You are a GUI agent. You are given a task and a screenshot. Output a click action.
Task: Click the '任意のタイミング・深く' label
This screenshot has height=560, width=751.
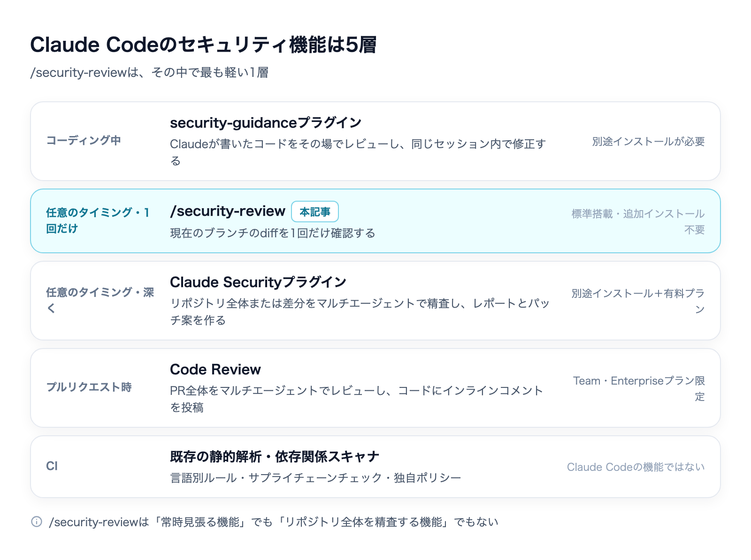(100, 300)
